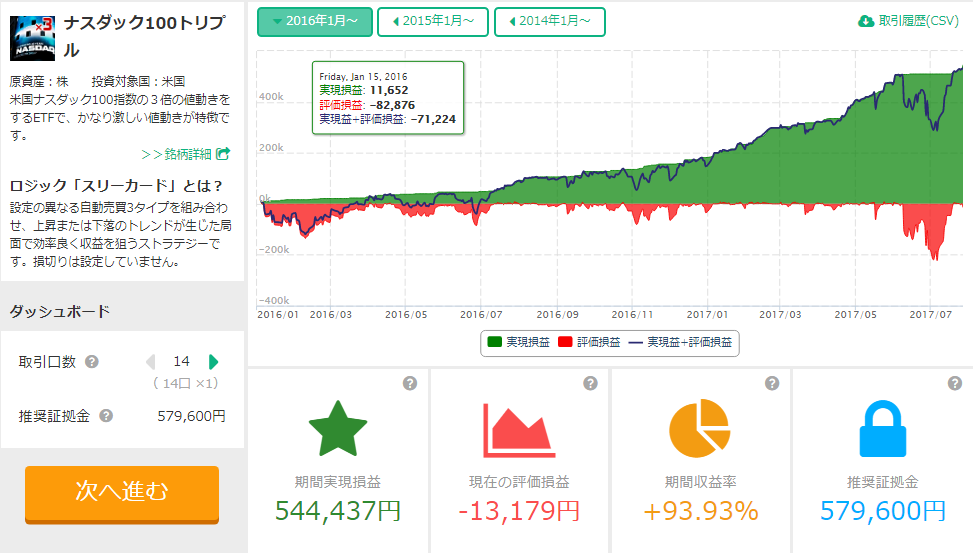
Task: Click the 544,437円 realized profit value
Action: (x=338, y=511)
